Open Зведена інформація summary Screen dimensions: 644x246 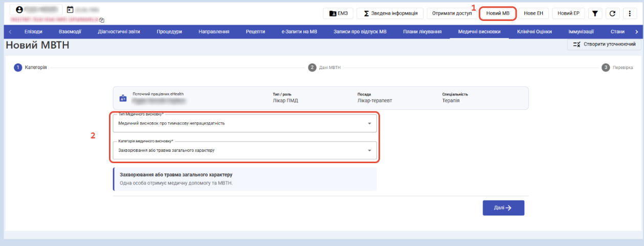[x=390, y=13]
